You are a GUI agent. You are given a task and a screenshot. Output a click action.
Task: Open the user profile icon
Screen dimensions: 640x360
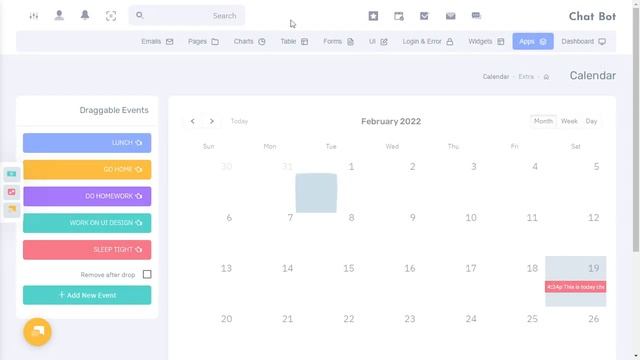click(59, 16)
